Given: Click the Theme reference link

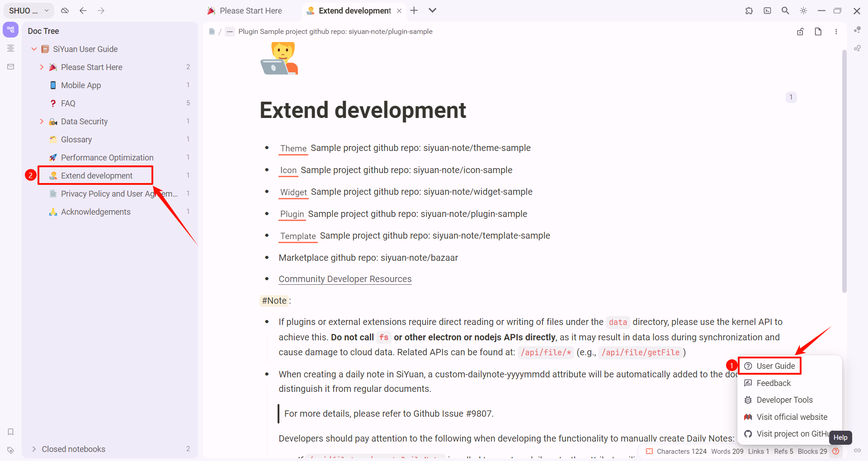Looking at the screenshot, I should pos(293,148).
